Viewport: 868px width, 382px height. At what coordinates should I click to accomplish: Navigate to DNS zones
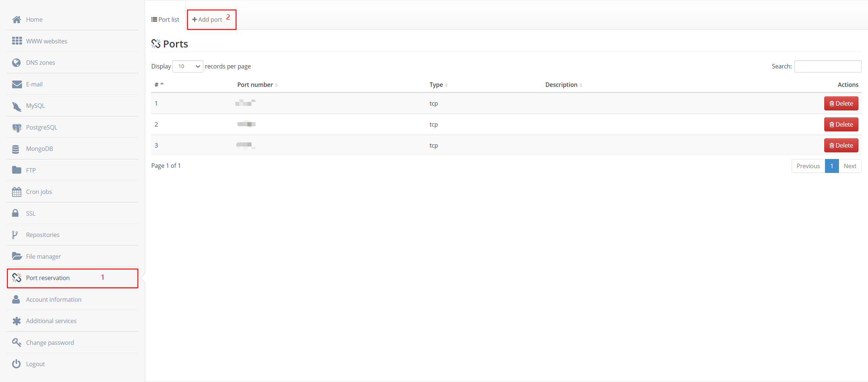coord(40,62)
